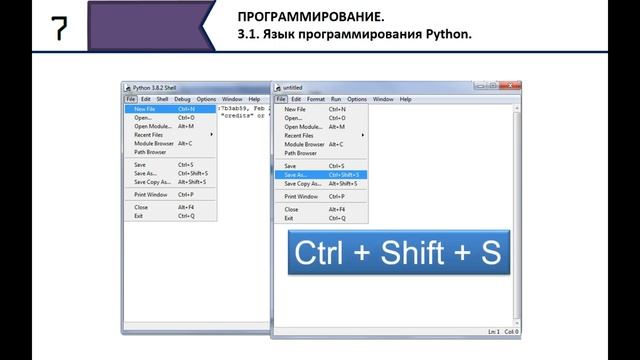This screenshot has width=640, height=360.
Task: Open Help menu in untitled editor window
Action: pyautogui.click(x=405, y=99)
